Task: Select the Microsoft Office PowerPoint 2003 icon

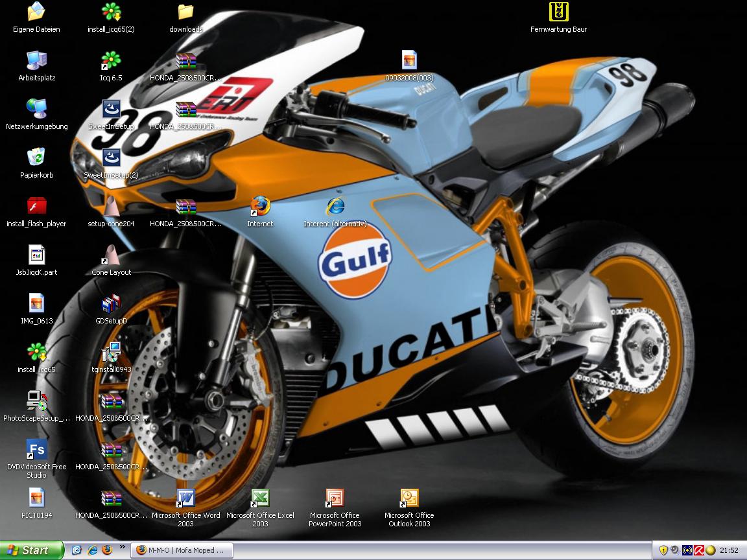Action: (335, 498)
